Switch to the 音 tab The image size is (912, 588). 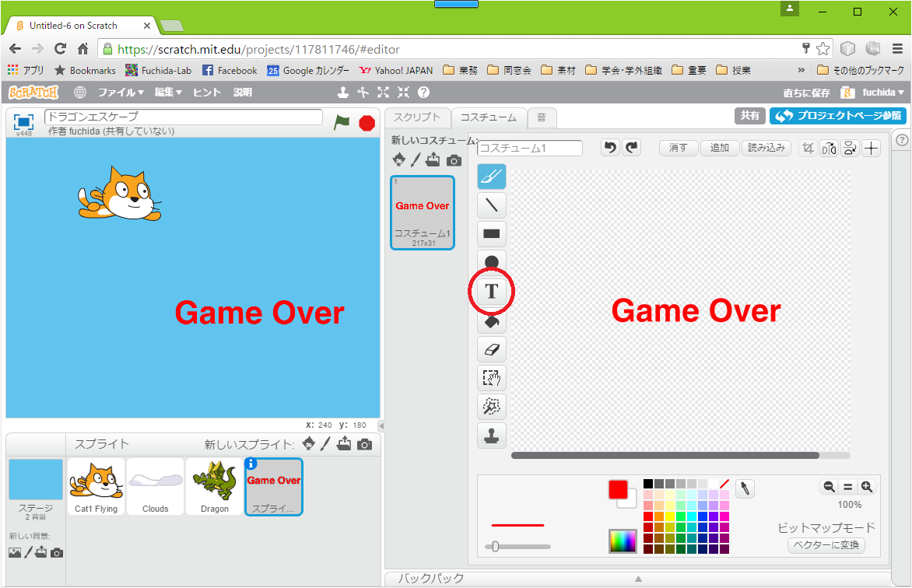point(541,117)
